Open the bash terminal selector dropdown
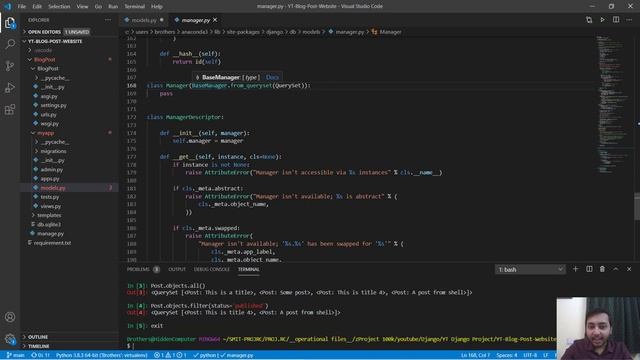Screen dimensions: 640x360 (x=530, y=269)
